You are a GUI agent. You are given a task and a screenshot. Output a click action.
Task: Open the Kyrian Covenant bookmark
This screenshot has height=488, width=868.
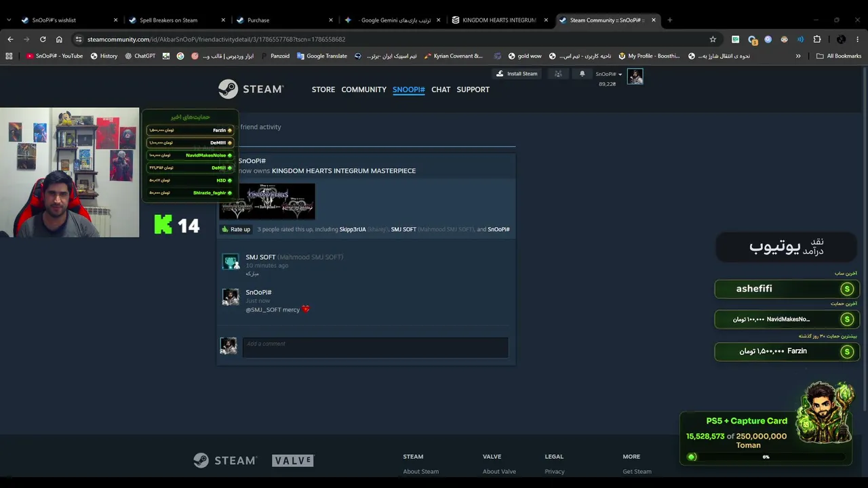click(x=453, y=56)
